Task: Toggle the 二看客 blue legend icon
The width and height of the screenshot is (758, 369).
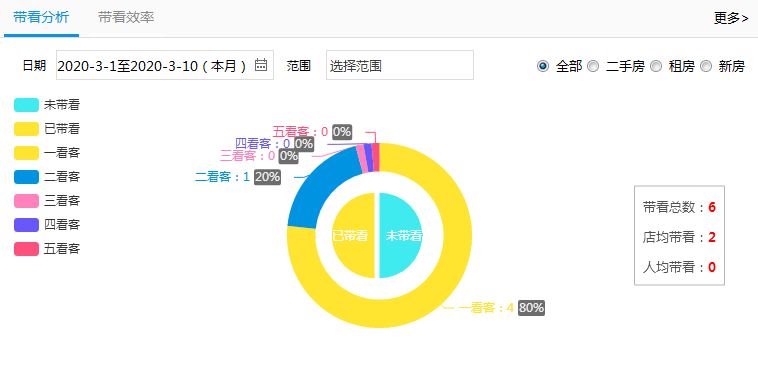Action: click(x=26, y=177)
